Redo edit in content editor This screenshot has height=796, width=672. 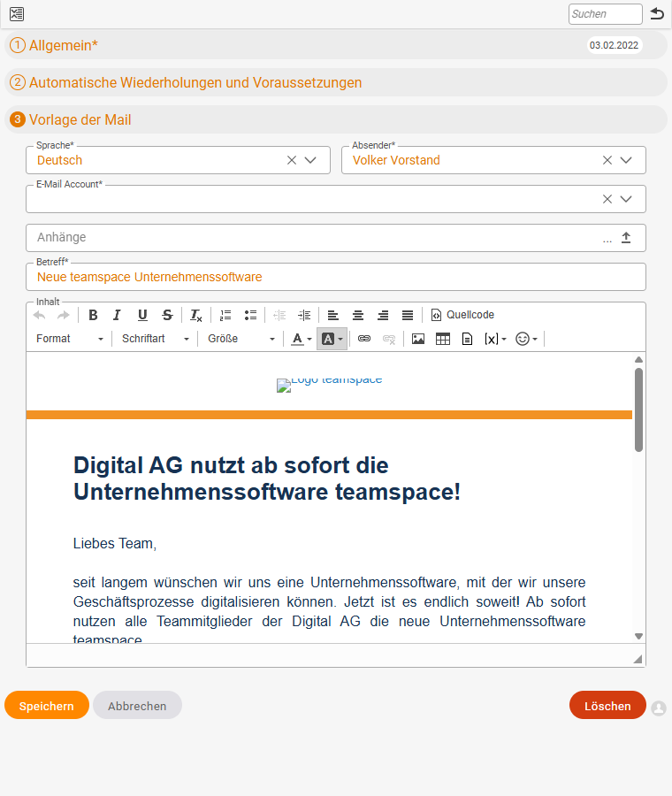(63, 315)
